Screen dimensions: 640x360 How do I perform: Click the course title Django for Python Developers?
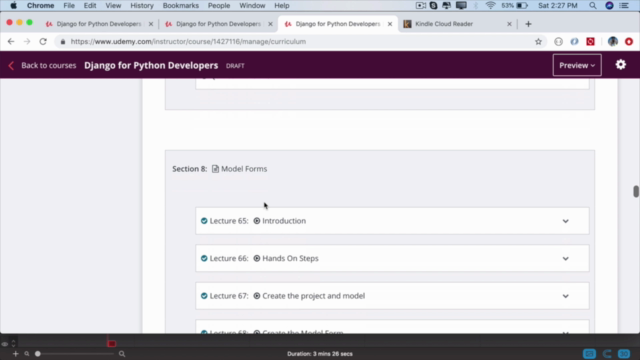[151, 65]
